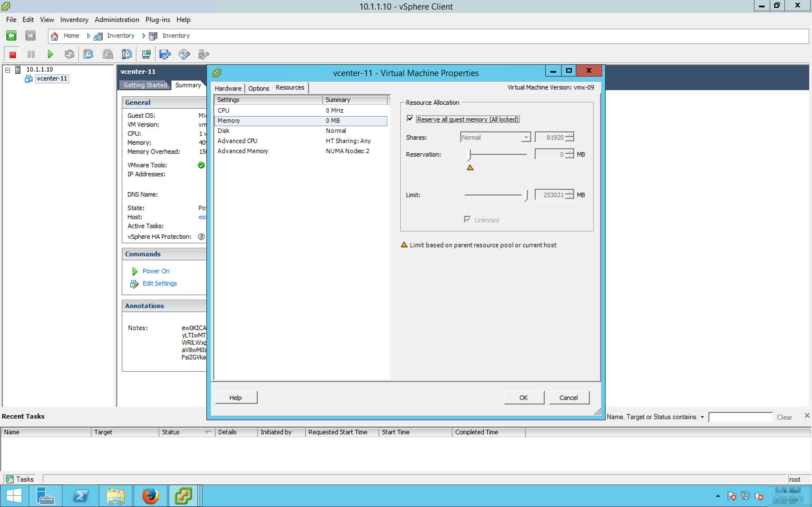Open the Status contains filter dropdown arrow
The image size is (812, 507).
702,417
